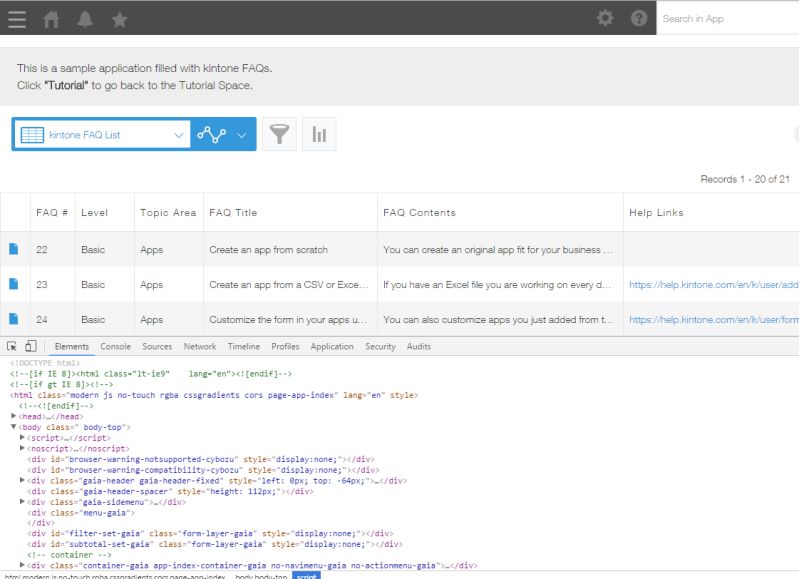
Task: Open help link in FAQ 23 row
Action: coord(713,284)
